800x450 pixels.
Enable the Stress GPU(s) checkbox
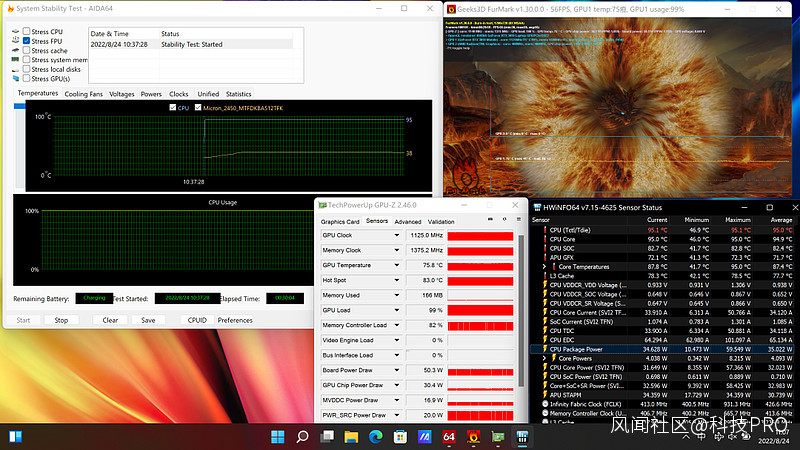tap(27, 78)
